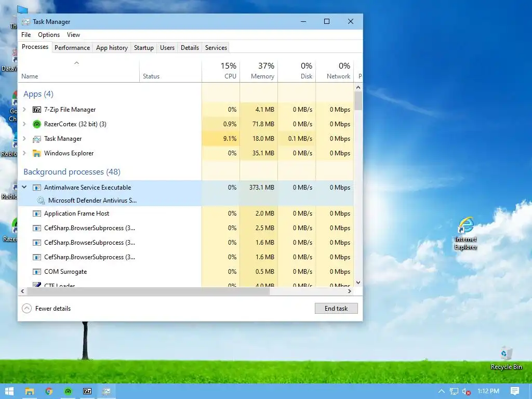Expand the RazerCortex process group
This screenshot has height=399, width=532.
coord(24,124)
